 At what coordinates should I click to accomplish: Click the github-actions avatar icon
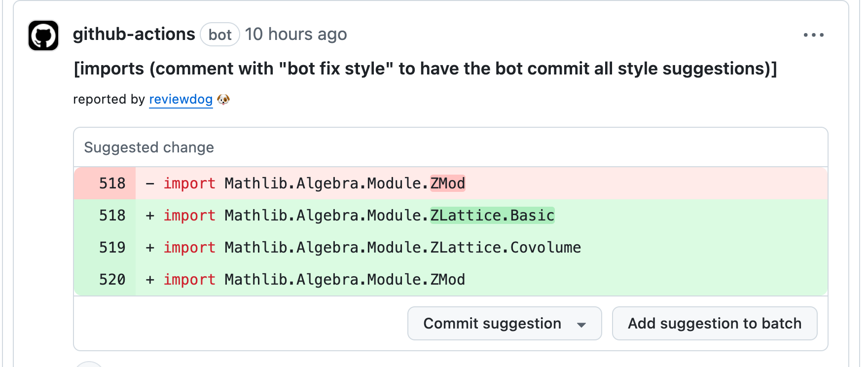[x=43, y=36]
